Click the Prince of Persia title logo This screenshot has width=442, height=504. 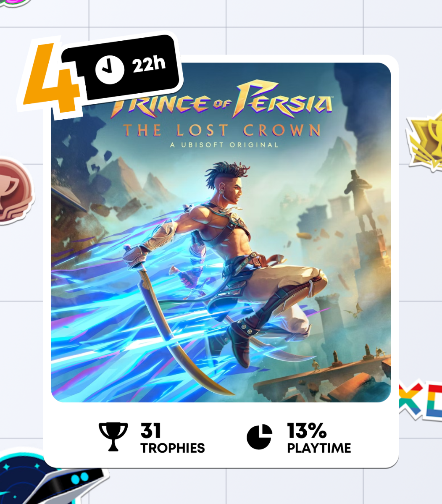pyautogui.click(x=222, y=101)
